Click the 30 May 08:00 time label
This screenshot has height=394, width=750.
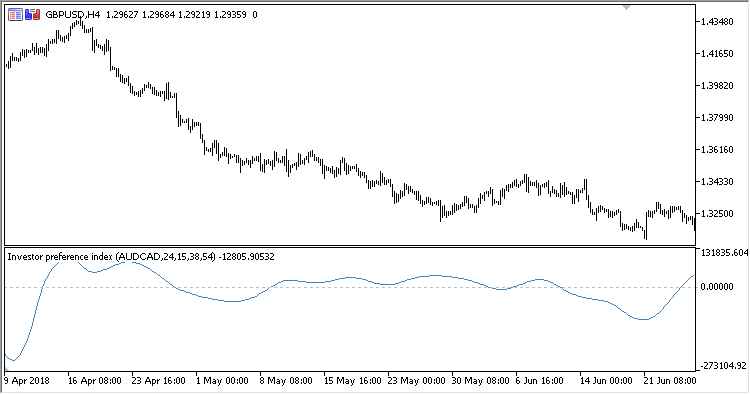click(x=481, y=381)
